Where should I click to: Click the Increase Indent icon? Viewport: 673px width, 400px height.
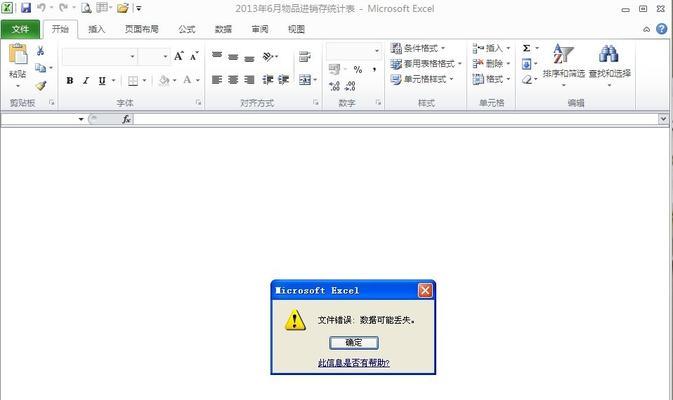point(284,80)
